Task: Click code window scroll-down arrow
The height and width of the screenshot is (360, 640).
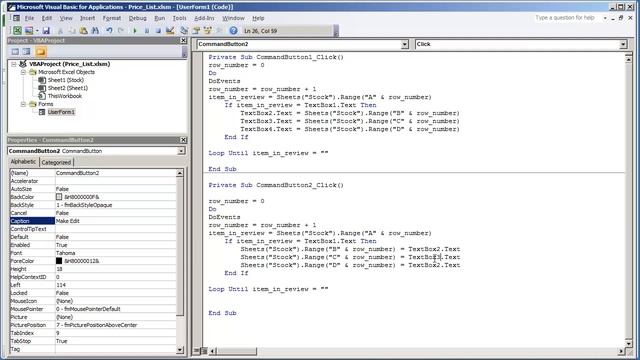Action: coord(629,344)
